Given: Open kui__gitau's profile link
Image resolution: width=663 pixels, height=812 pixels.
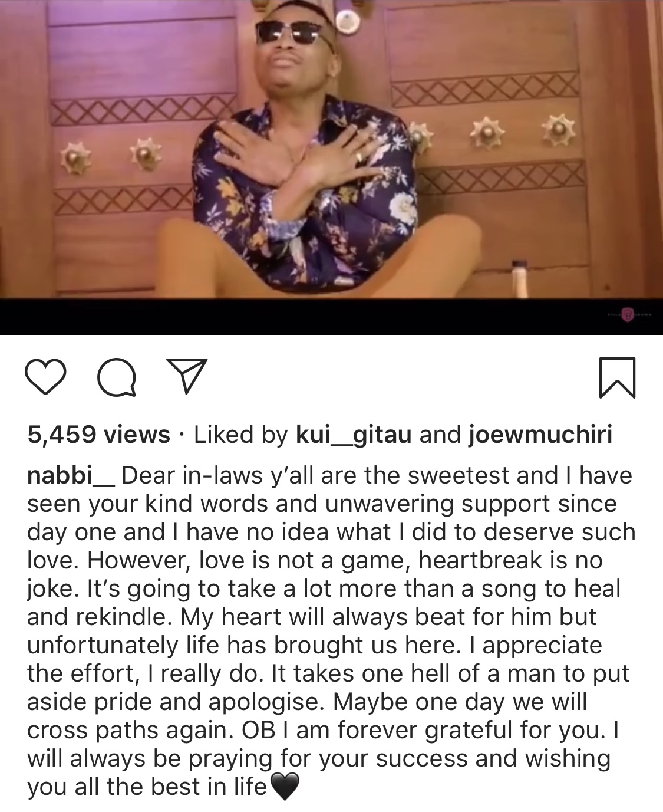Looking at the screenshot, I should [353, 435].
